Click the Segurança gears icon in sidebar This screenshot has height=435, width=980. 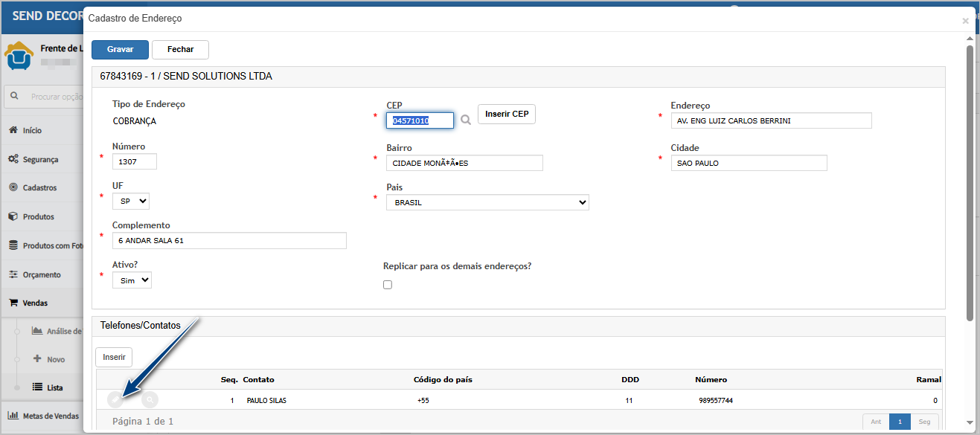(x=13, y=159)
